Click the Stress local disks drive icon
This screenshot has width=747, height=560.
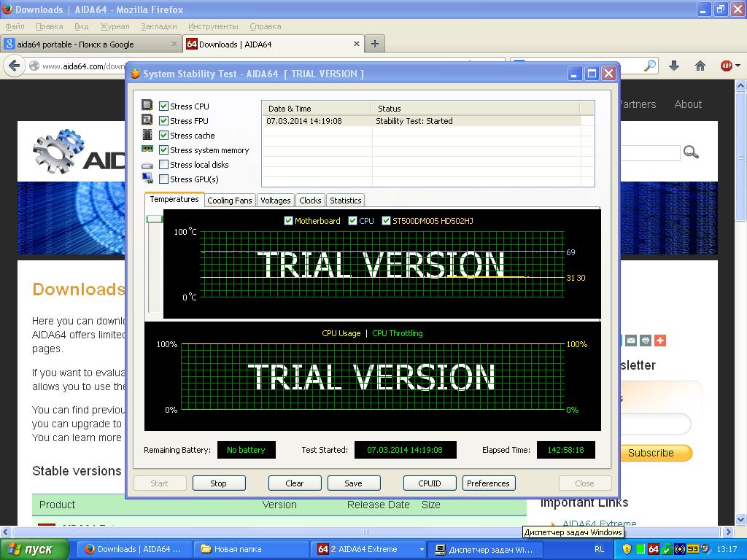(x=147, y=165)
